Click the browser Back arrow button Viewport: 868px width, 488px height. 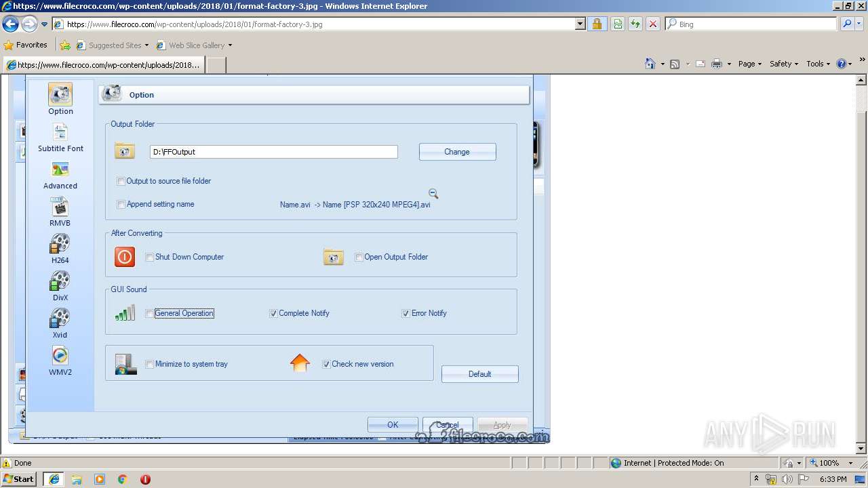coord(10,24)
